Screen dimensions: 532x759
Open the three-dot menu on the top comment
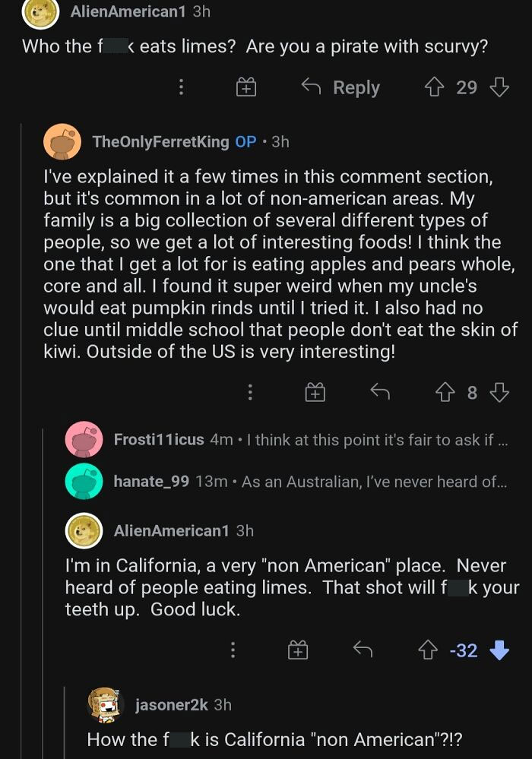click(181, 87)
